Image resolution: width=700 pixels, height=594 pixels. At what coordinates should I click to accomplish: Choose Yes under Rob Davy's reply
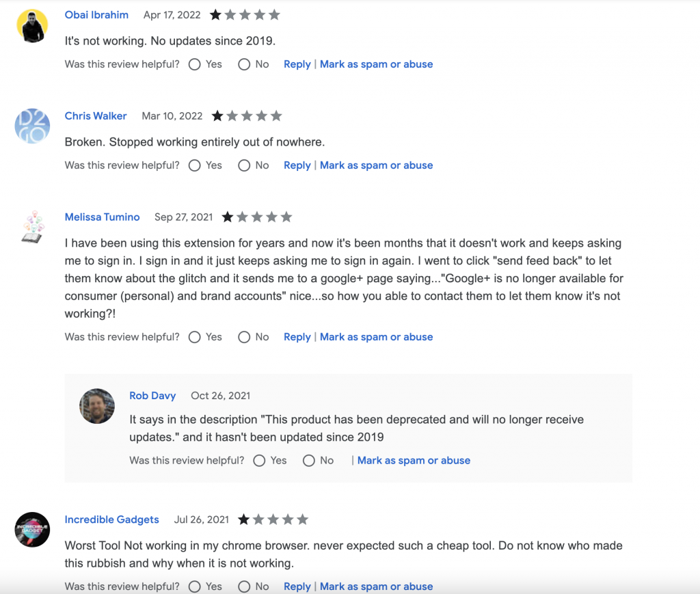click(259, 460)
